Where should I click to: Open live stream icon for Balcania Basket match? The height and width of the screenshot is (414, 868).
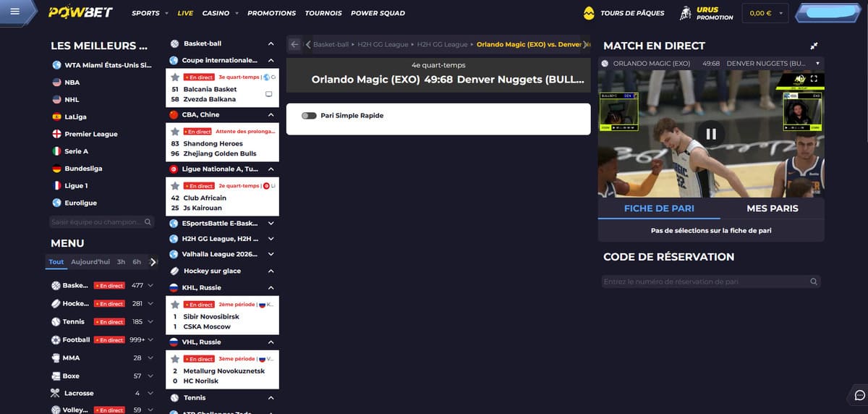[269, 94]
